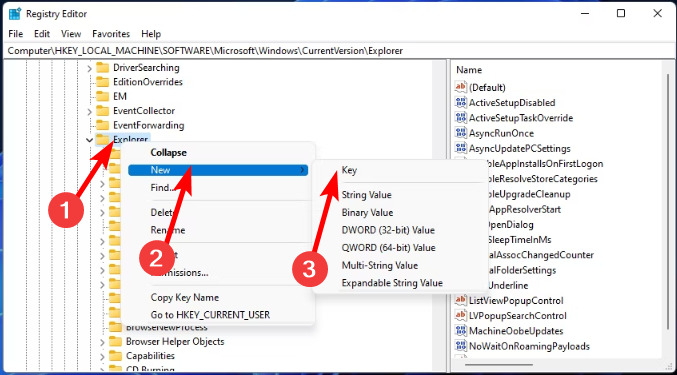Open the View menu

(71, 34)
